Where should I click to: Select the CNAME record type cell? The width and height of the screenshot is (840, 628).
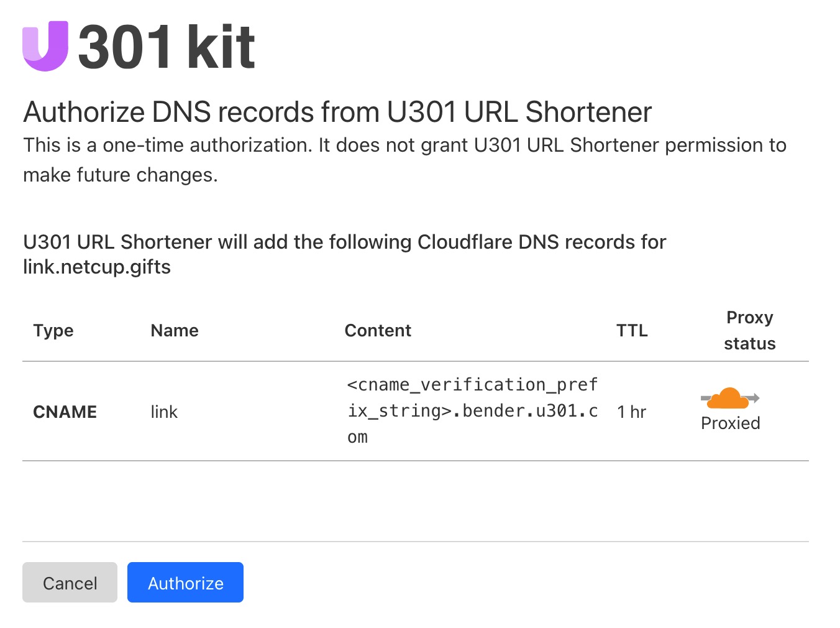click(x=65, y=412)
